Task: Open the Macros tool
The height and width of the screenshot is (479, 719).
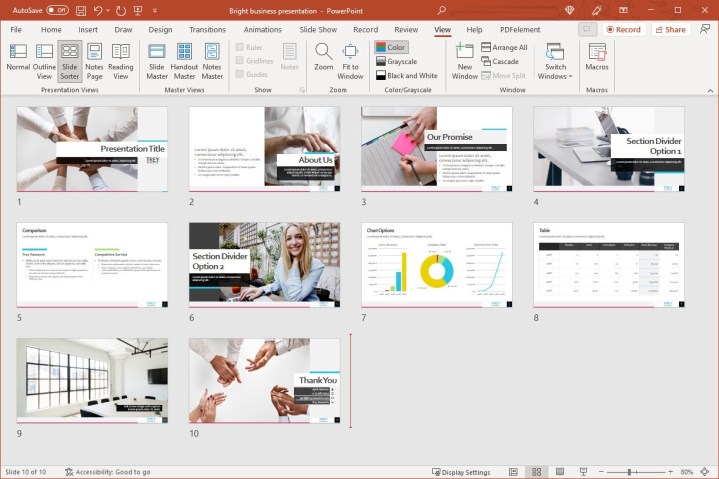Action: (597, 58)
